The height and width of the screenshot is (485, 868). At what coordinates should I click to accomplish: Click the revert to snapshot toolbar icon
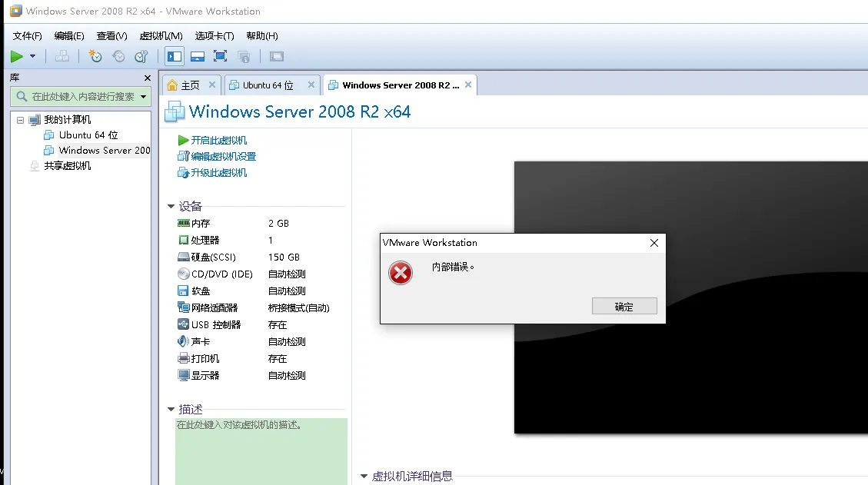pyautogui.click(x=118, y=56)
